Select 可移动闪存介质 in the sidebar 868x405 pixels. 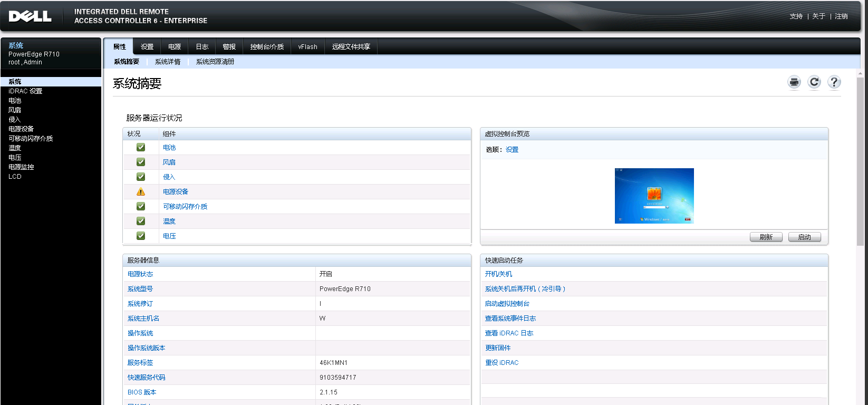tap(31, 139)
